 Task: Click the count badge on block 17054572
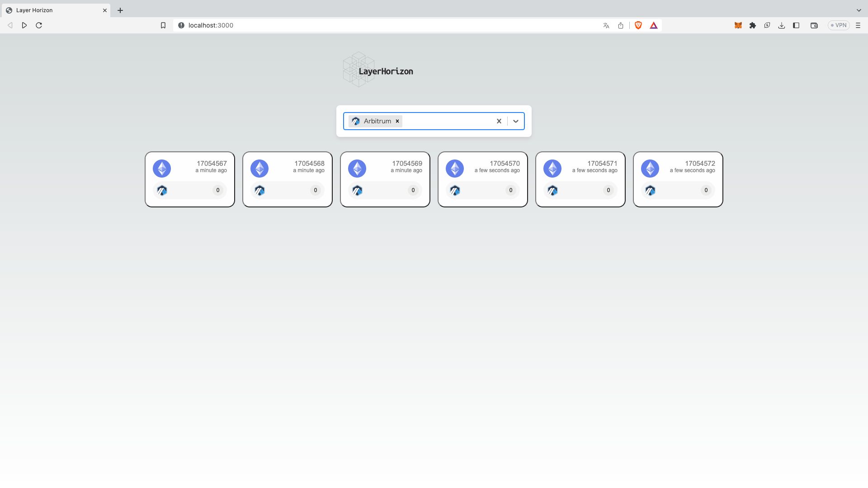706,190
